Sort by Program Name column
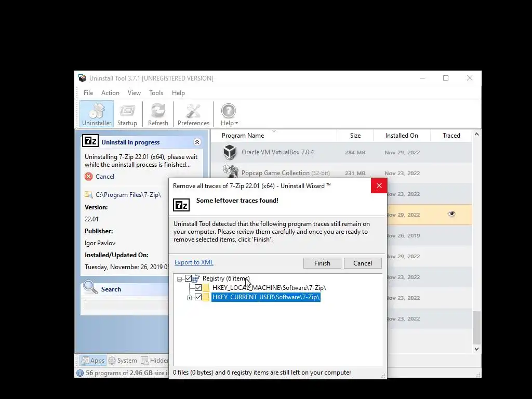 (x=243, y=136)
